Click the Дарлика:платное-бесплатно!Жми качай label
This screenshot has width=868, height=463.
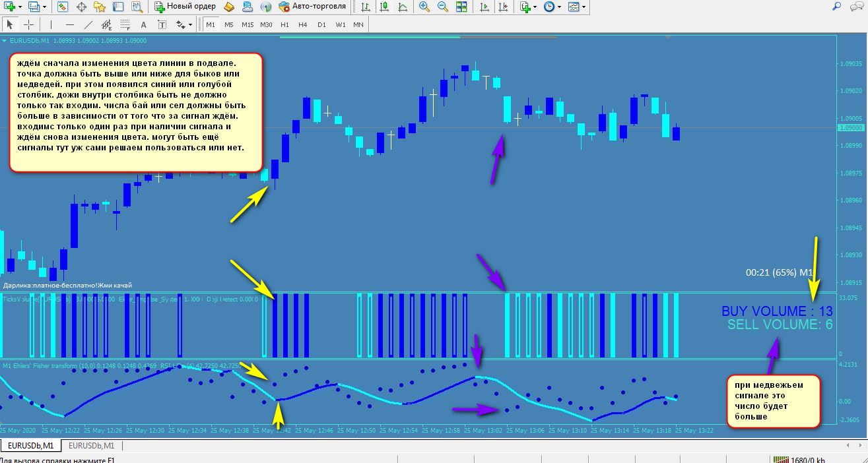[67, 285]
